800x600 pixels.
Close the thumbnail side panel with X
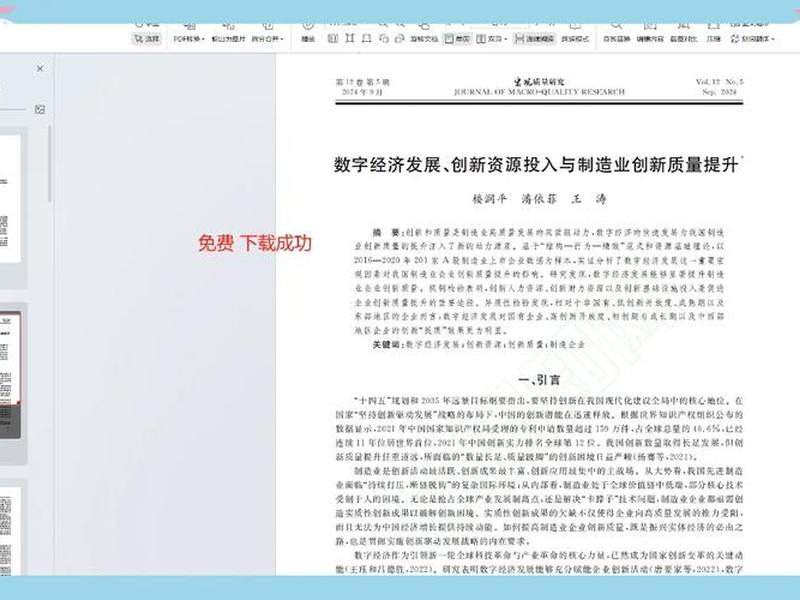[40, 68]
